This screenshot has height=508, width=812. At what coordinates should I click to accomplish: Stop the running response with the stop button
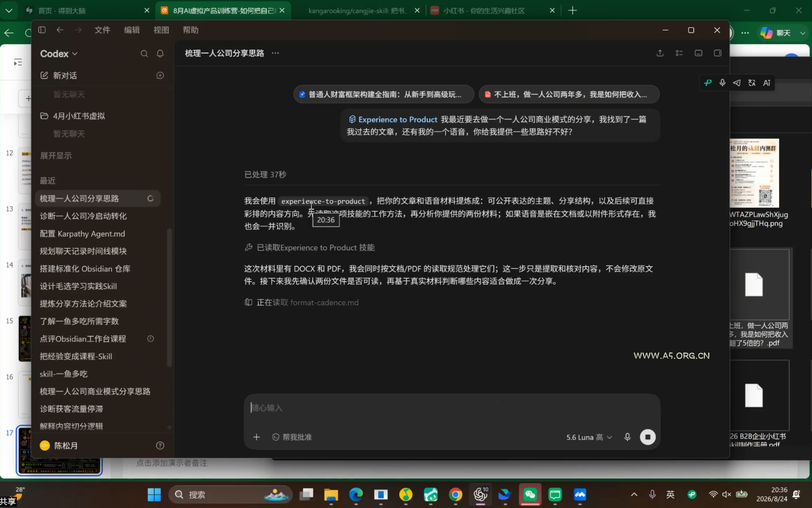click(648, 437)
